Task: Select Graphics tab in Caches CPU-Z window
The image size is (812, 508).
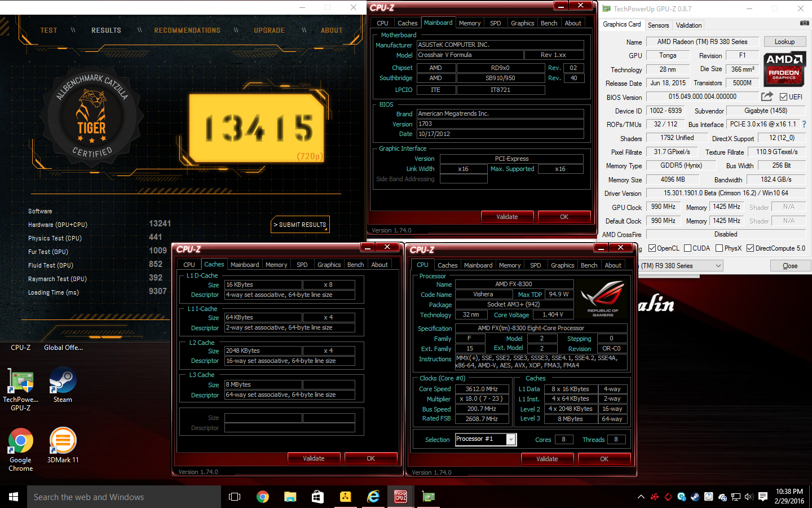Action: click(x=329, y=265)
